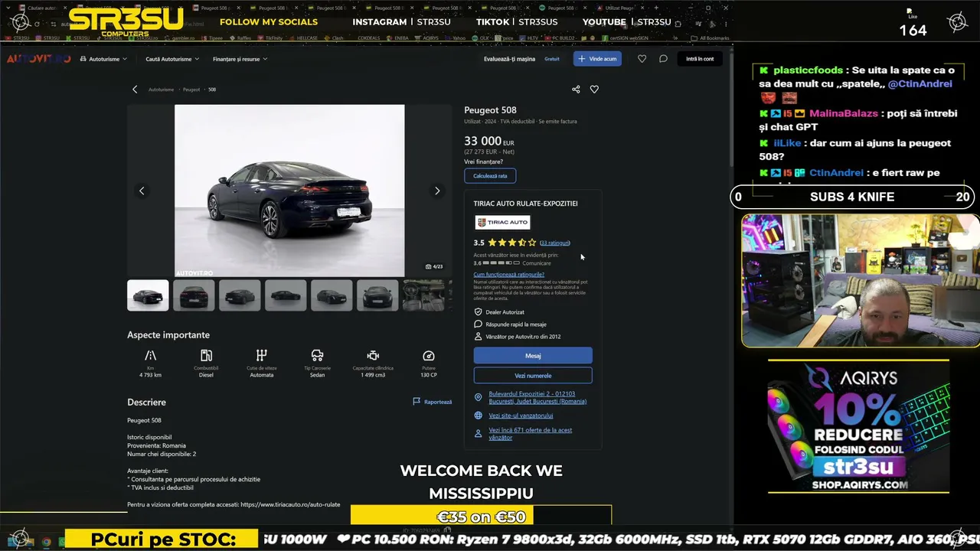980x551 pixels.
Task: Click the Mesaj button
Action: click(x=533, y=356)
